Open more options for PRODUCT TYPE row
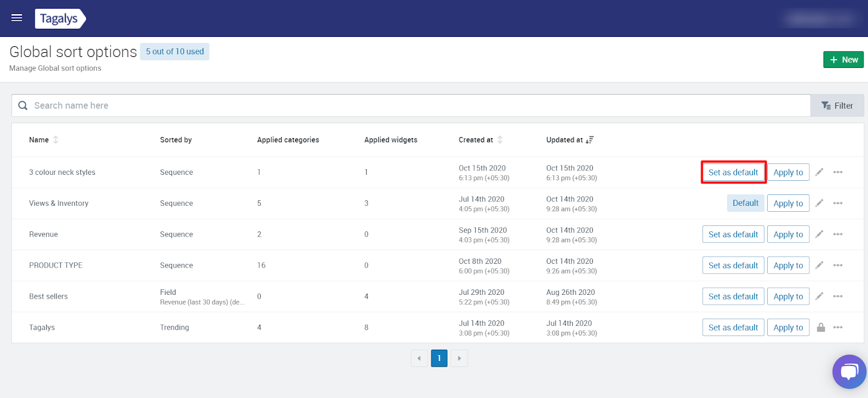The width and height of the screenshot is (868, 398). (x=838, y=265)
